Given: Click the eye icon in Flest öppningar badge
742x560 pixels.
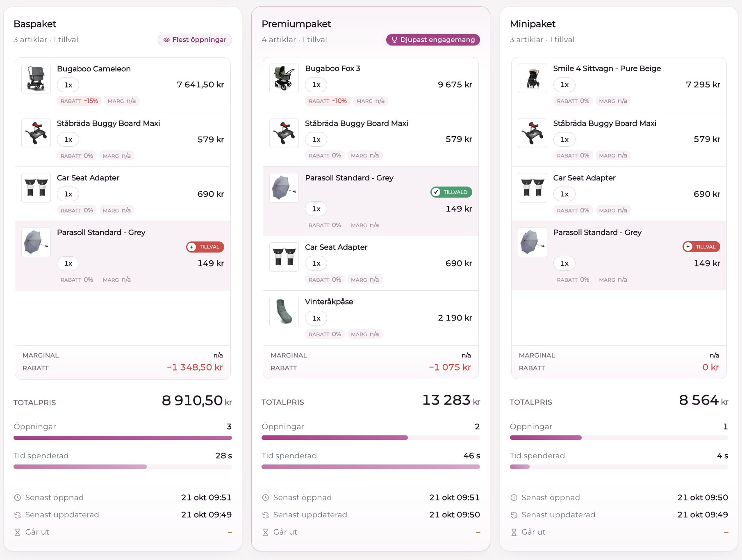Looking at the screenshot, I should tap(166, 40).
